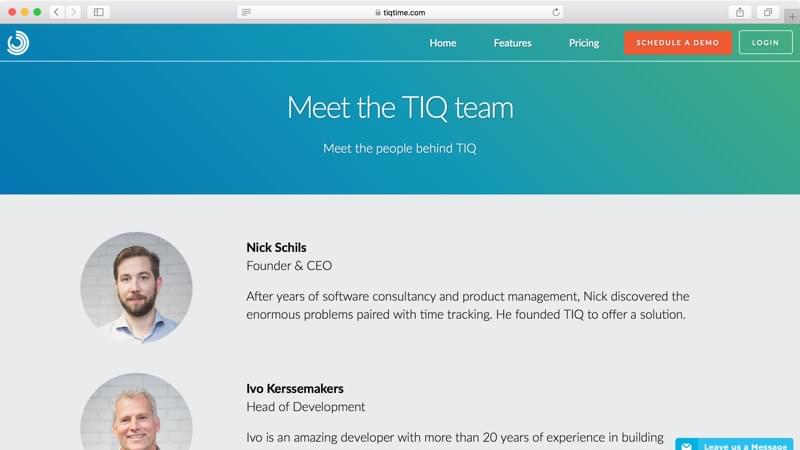Click Nick Schils profile photo
Viewport: 800px width, 450px height.
point(136,287)
